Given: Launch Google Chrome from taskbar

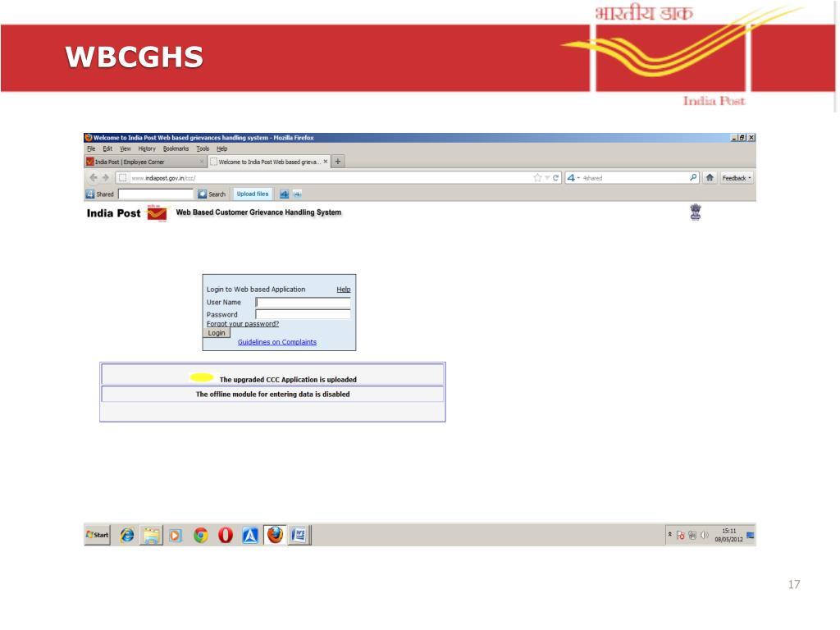Looking at the screenshot, I should [201, 535].
